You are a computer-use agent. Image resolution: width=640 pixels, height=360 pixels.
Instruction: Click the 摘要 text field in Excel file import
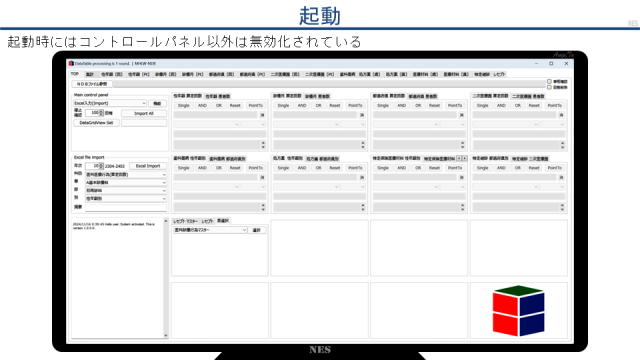pos(126,207)
